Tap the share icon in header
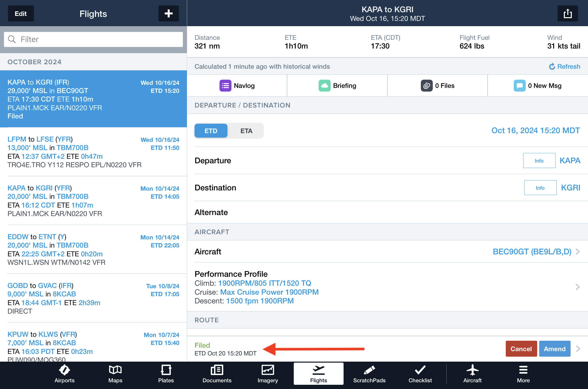 pos(568,13)
